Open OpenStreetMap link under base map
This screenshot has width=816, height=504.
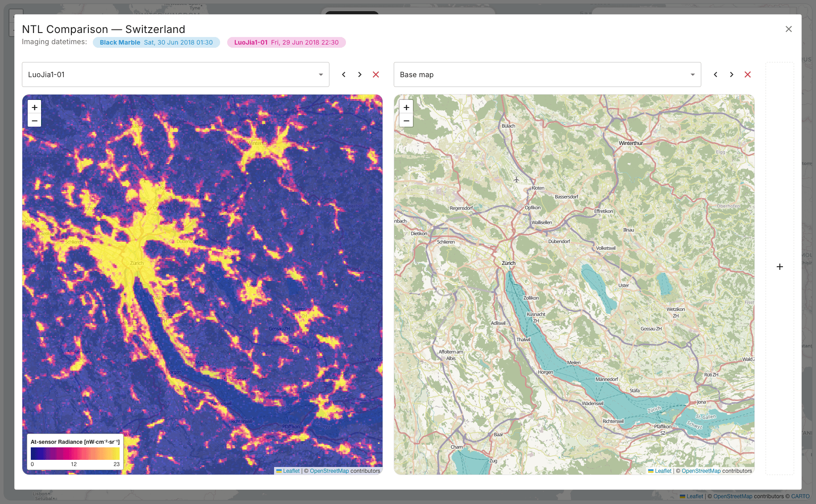pyautogui.click(x=701, y=471)
